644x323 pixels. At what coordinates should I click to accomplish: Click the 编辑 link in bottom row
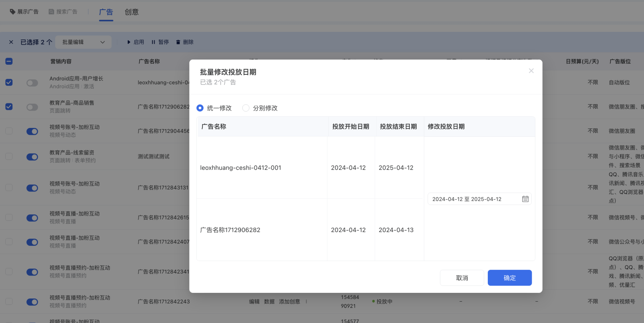point(254,302)
